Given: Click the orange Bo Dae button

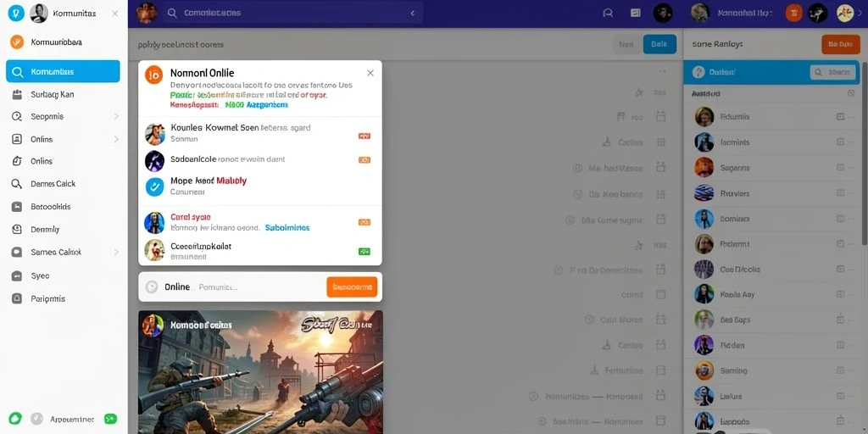Looking at the screenshot, I should 840,44.
